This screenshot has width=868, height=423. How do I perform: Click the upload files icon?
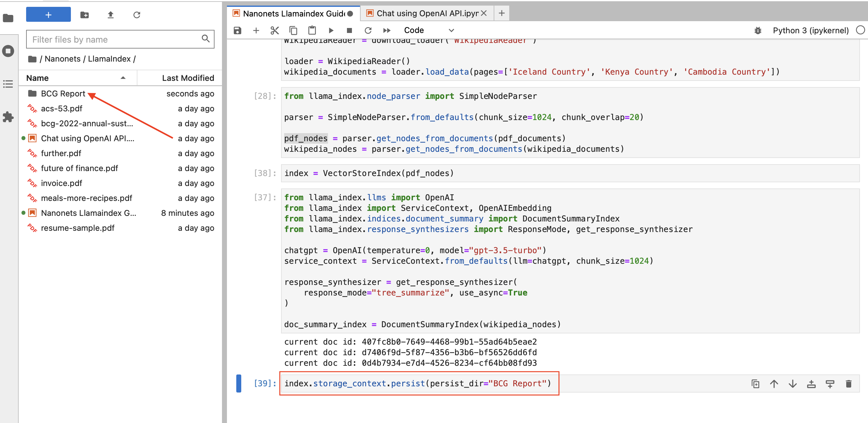coord(111,15)
